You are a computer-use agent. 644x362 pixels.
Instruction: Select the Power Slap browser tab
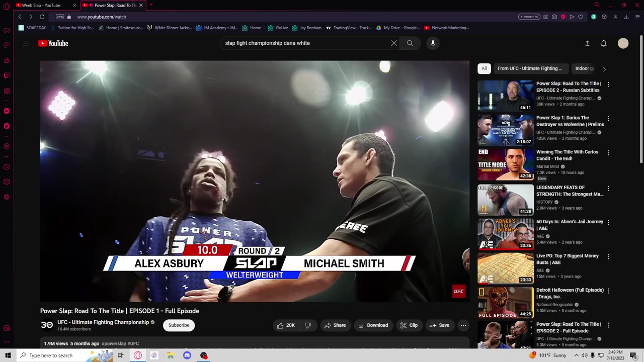[x=112, y=5]
